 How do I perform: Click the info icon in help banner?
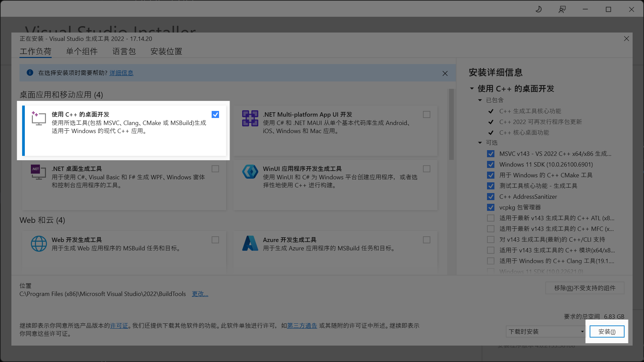(x=30, y=73)
